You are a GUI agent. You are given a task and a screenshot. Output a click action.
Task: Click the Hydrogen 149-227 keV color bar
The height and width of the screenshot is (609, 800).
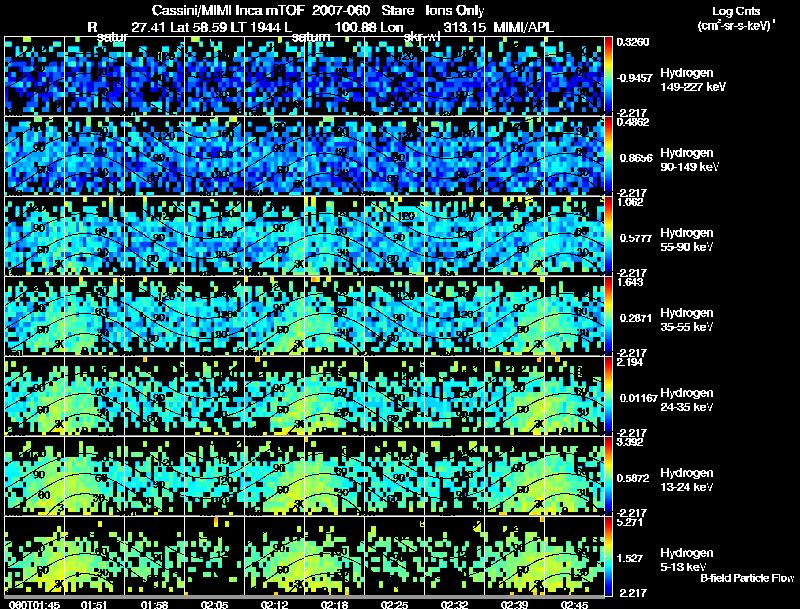coord(608,75)
